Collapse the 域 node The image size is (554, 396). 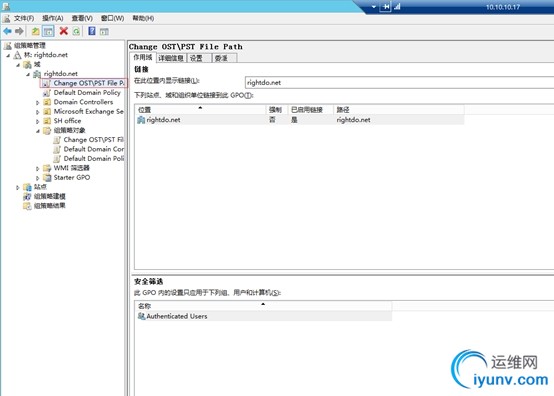click(18, 65)
